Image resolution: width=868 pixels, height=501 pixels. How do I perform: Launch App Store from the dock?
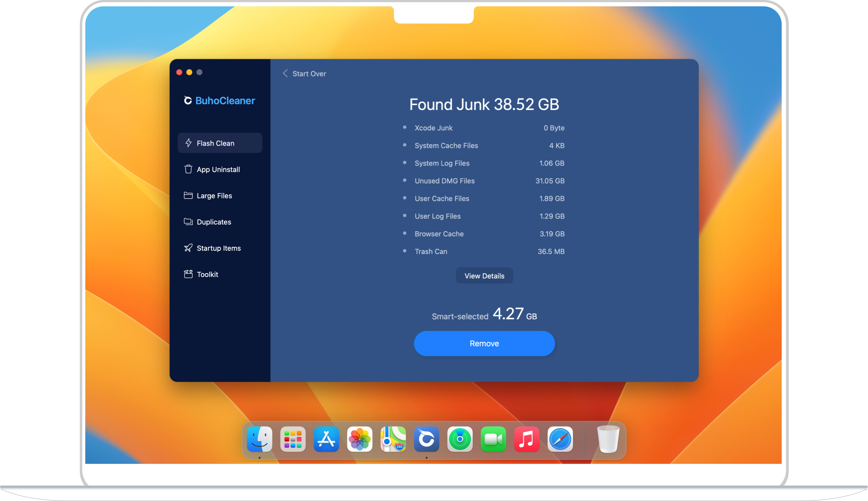tap(326, 439)
